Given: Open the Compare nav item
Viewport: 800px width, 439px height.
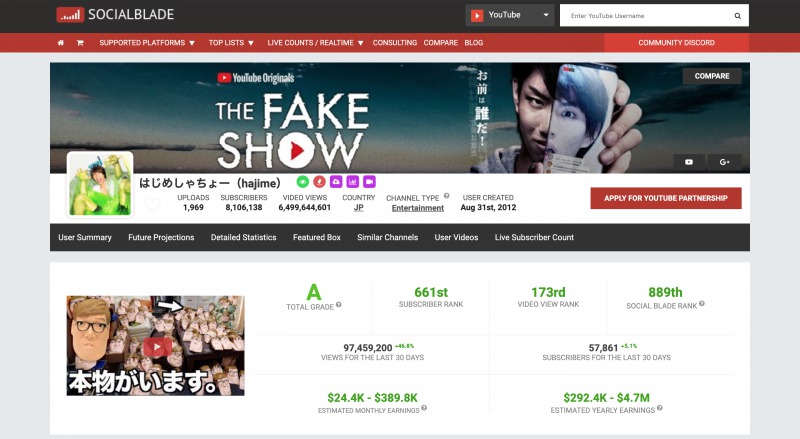Looking at the screenshot, I should coord(440,43).
